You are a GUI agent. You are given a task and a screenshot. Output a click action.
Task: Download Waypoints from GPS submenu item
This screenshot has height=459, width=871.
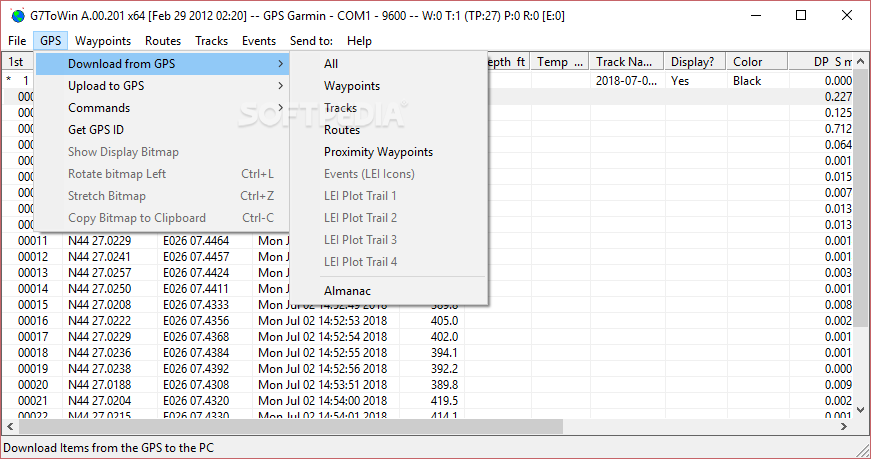click(x=389, y=86)
